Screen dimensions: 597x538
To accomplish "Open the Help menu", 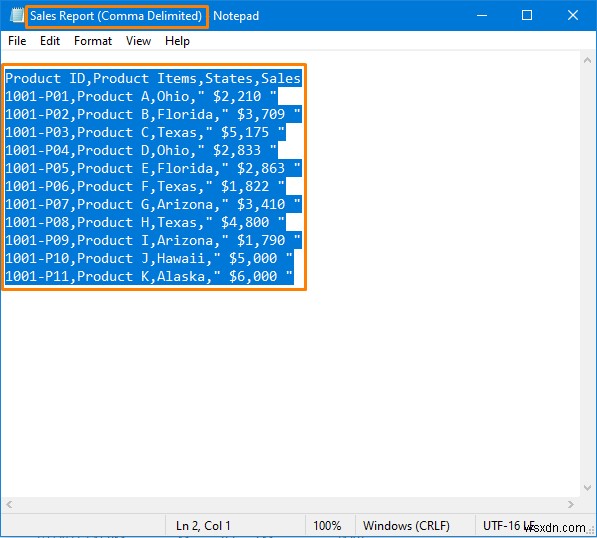I will 177,41.
